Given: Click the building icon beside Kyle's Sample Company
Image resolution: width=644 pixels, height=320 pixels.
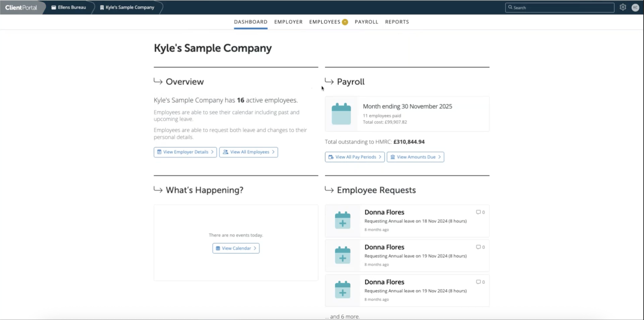Looking at the screenshot, I should [101, 7].
